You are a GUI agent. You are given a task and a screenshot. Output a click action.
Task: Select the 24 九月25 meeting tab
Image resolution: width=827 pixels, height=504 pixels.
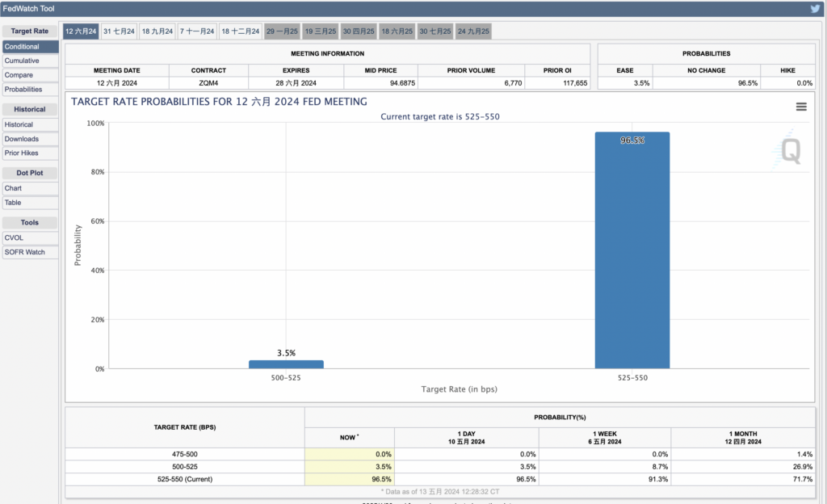(x=473, y=31)
